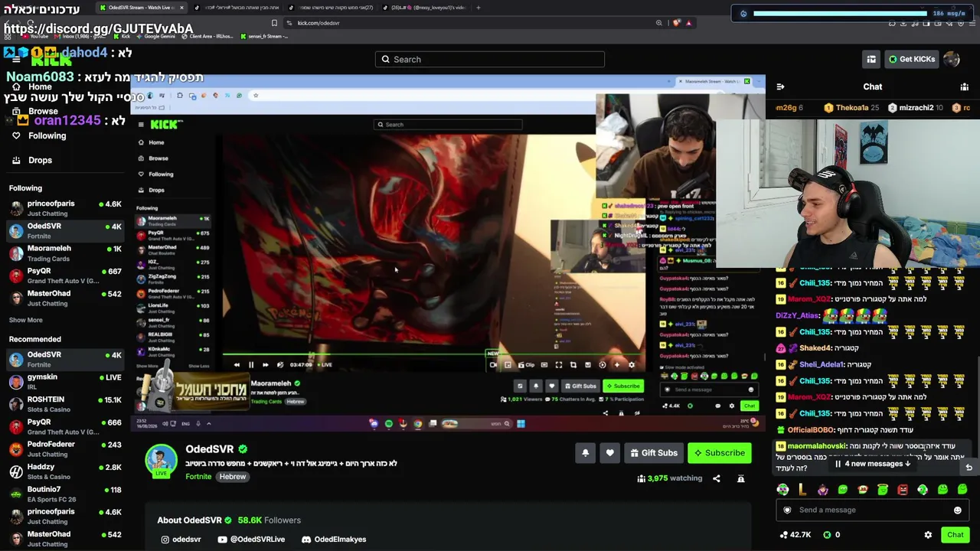Open PedroFederer in Recommended list

(x=65, y=449)
